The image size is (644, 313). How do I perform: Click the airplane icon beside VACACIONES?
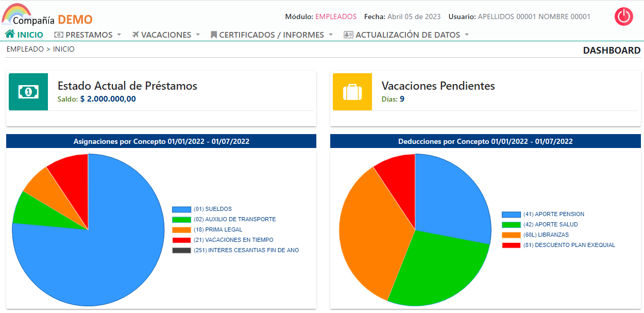coord(135,35)
